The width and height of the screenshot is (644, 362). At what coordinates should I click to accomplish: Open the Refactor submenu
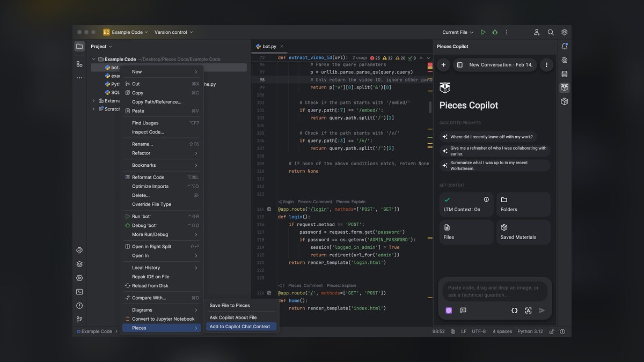coord(162,153)
